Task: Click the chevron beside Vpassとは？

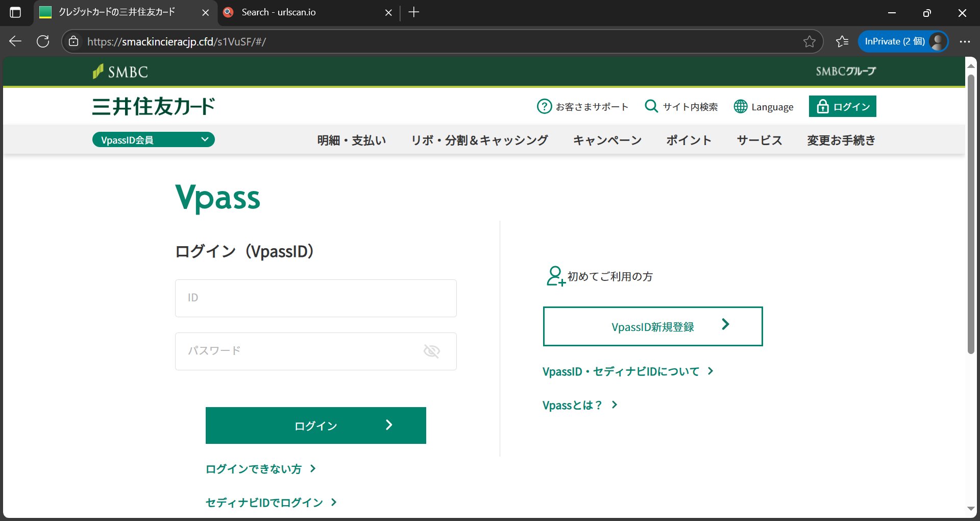Action: (x=615, y=405)
